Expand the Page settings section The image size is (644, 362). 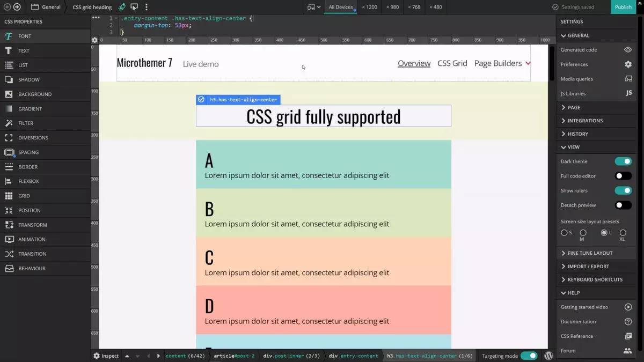596,107
